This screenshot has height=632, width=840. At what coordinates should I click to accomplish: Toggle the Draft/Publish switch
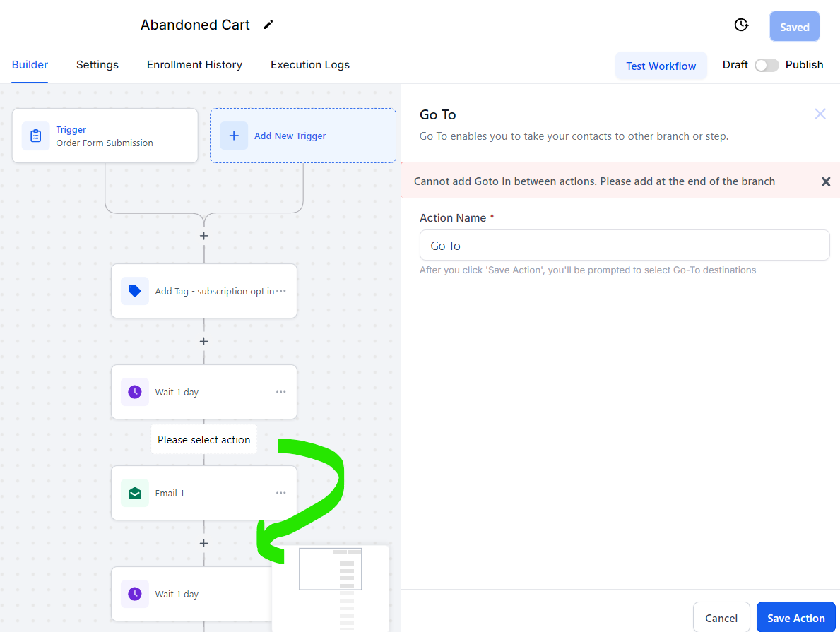(x=767, y=66)
